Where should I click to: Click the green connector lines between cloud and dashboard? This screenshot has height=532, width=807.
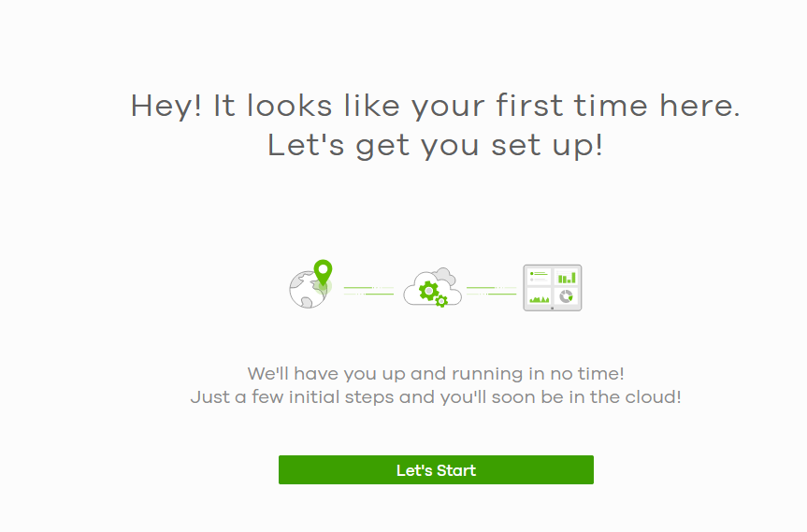491,291
